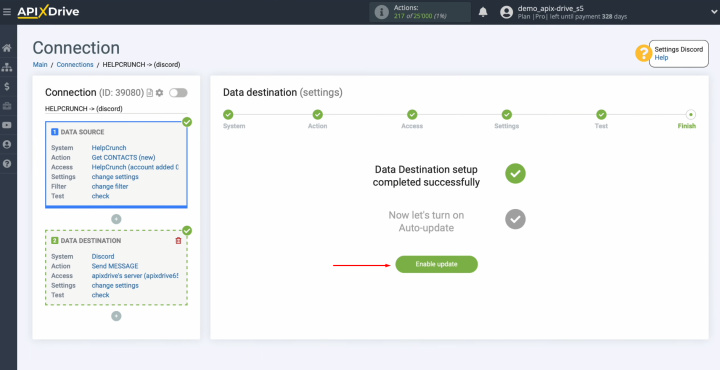Open Discord change settings link
Screen dimensions: 720x370
click(x=115, y=286)
